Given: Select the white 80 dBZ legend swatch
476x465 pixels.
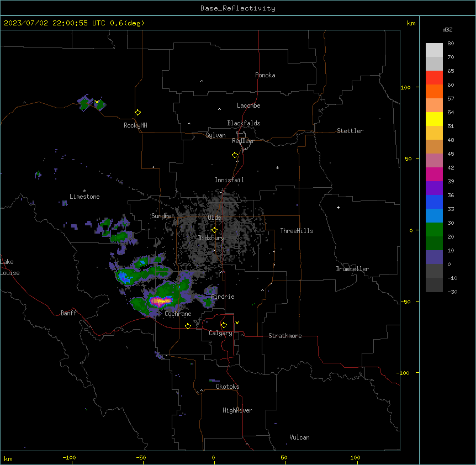Looking at the screenshot, I should 434,50.
